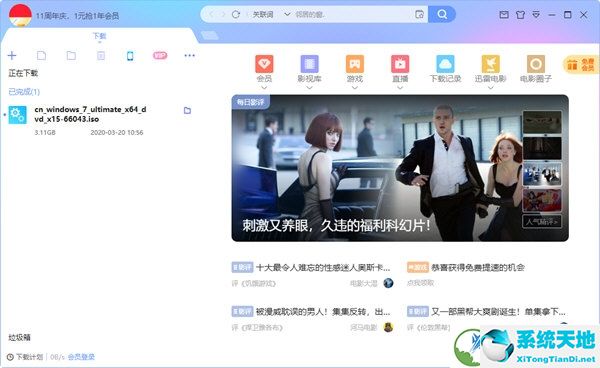Select the second banner thumbnail
This screenshot has width=600, height=368.
point(542,148)
